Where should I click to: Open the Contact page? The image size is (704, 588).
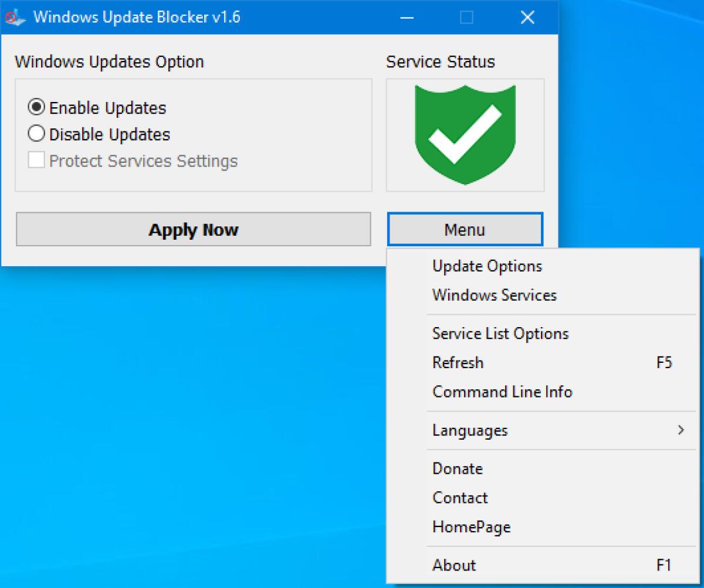[460, 498]
